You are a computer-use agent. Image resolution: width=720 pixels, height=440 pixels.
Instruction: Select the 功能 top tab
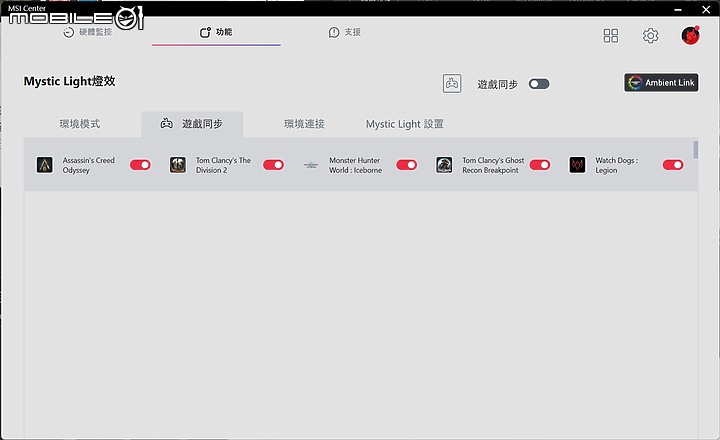click(x=216, y=32)
